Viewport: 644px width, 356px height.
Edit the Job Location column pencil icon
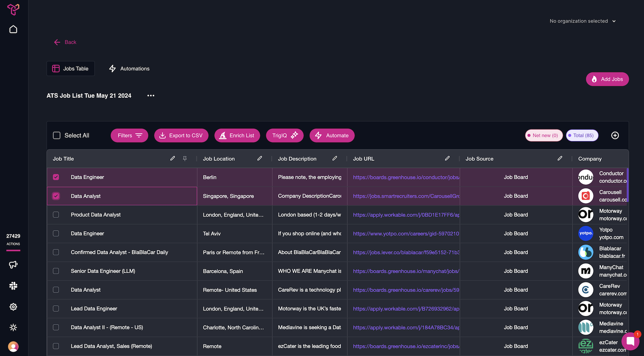[x=260, y=158]
